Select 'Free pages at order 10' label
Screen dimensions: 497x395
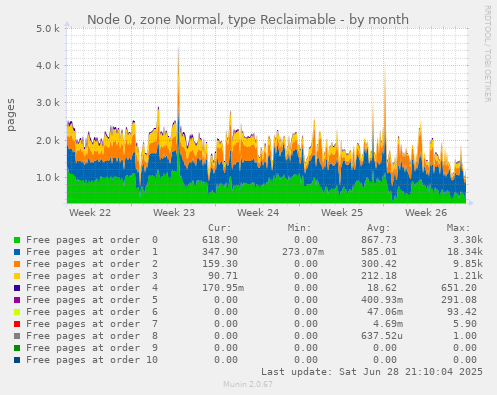click(x=92, y=360)
